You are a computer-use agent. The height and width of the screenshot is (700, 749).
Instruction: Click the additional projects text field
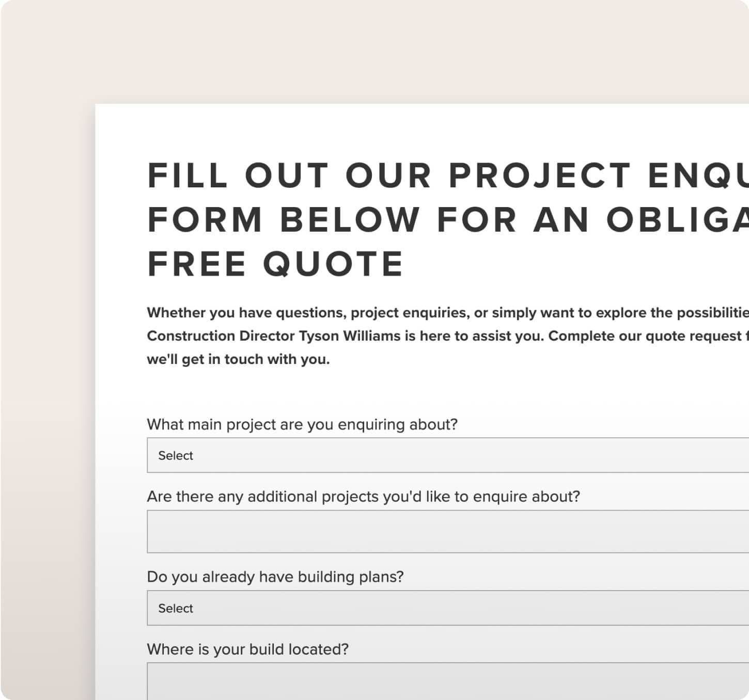tap(447, 532)
